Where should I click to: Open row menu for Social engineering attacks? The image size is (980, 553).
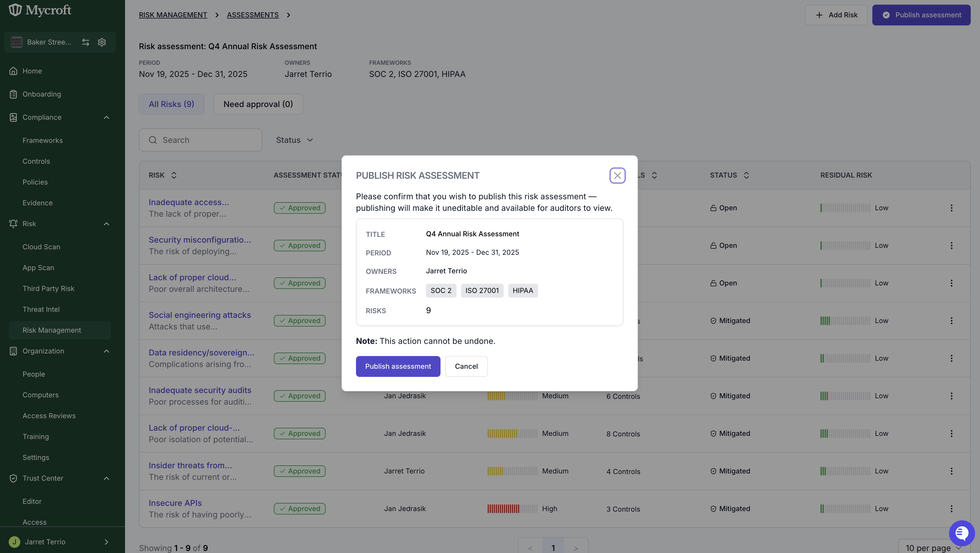[x=951, y=321]
